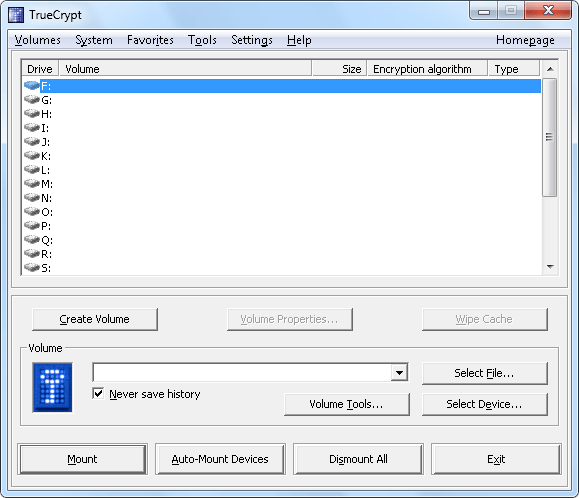Click the Drive column header
The image size is (579, 498).
pos(40,69)
